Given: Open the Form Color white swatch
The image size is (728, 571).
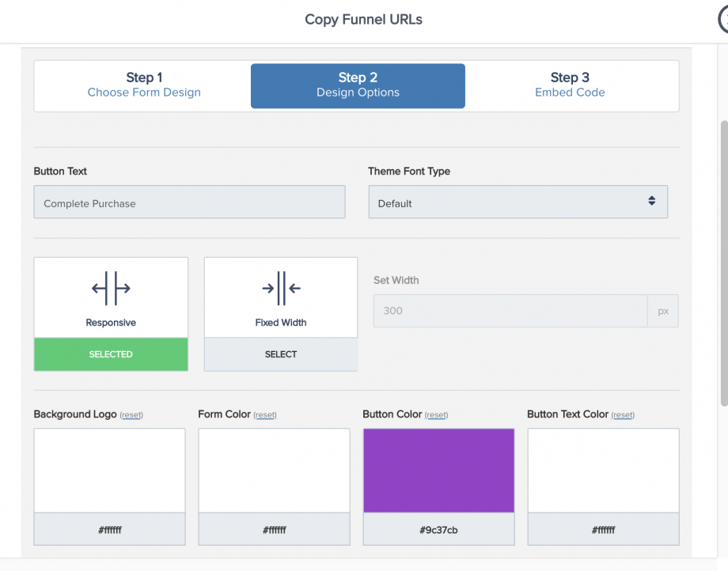Looking at the screenshot, I should pyautogui.click(x=274, y=471).
